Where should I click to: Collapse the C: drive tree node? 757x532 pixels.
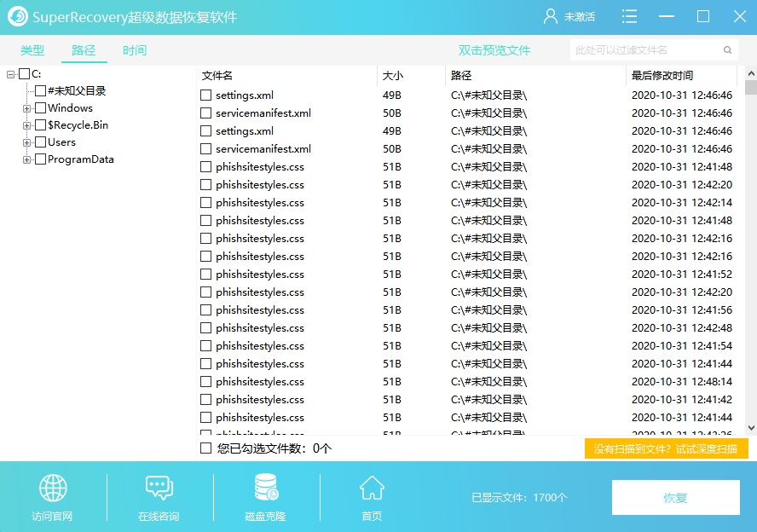point(10,75)
